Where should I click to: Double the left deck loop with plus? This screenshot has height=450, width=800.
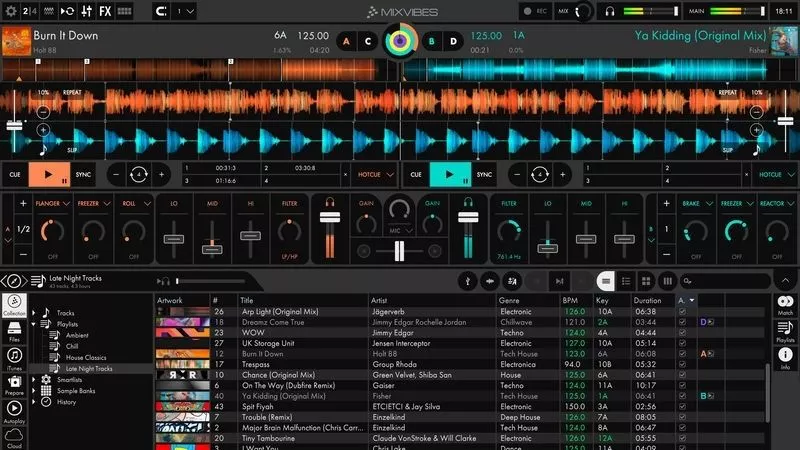tap(161, 175)
